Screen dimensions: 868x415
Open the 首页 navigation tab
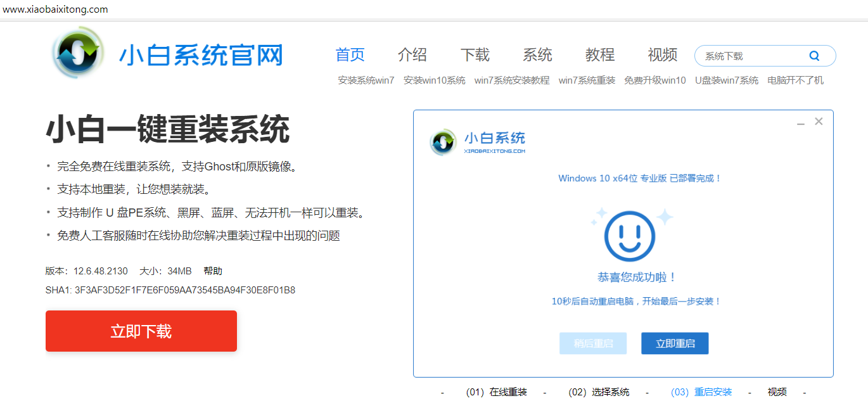350,55
